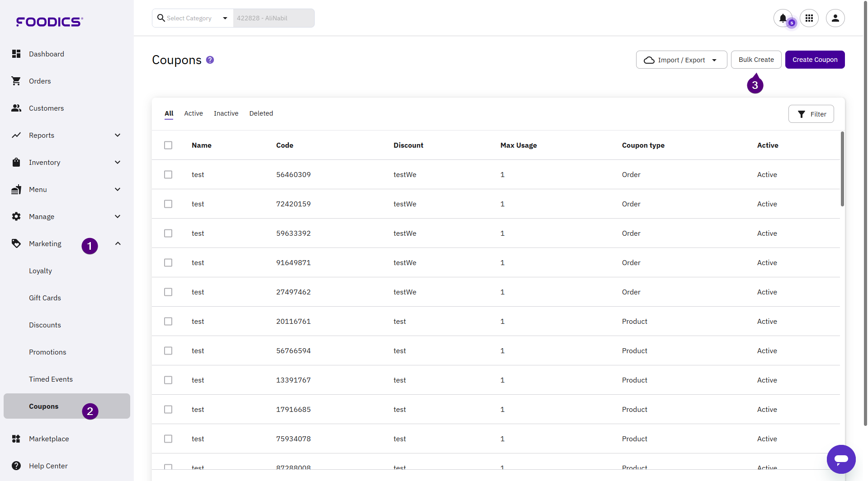This screenshot has height=481, width=868.
Task: Switch to the Inactive tab
Action: point(226,113)
